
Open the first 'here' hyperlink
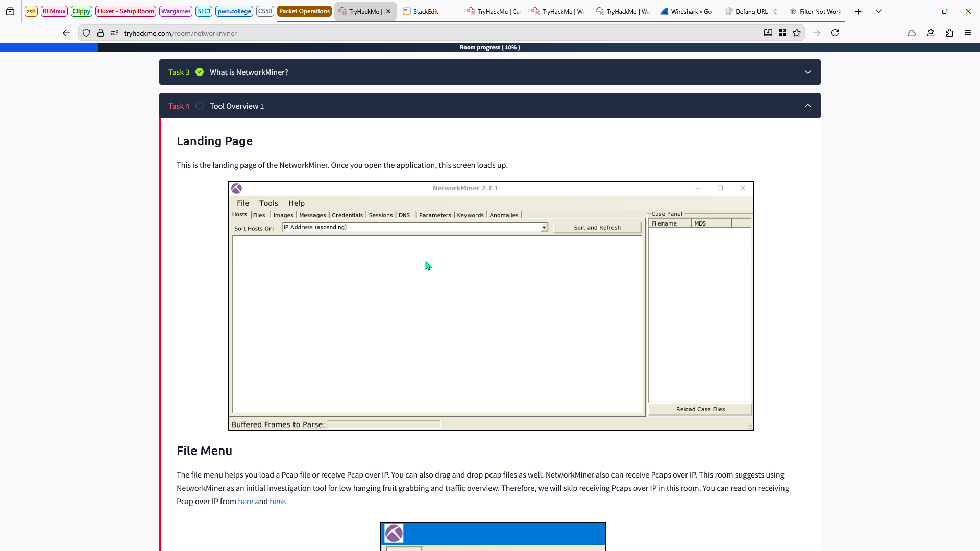click(x=246, y=502)
